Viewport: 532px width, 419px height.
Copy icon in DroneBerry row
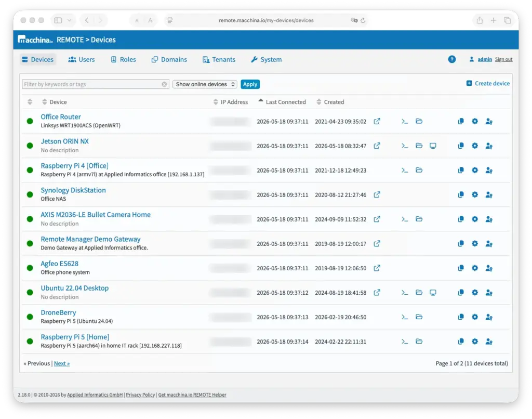(x=461, y=317)
